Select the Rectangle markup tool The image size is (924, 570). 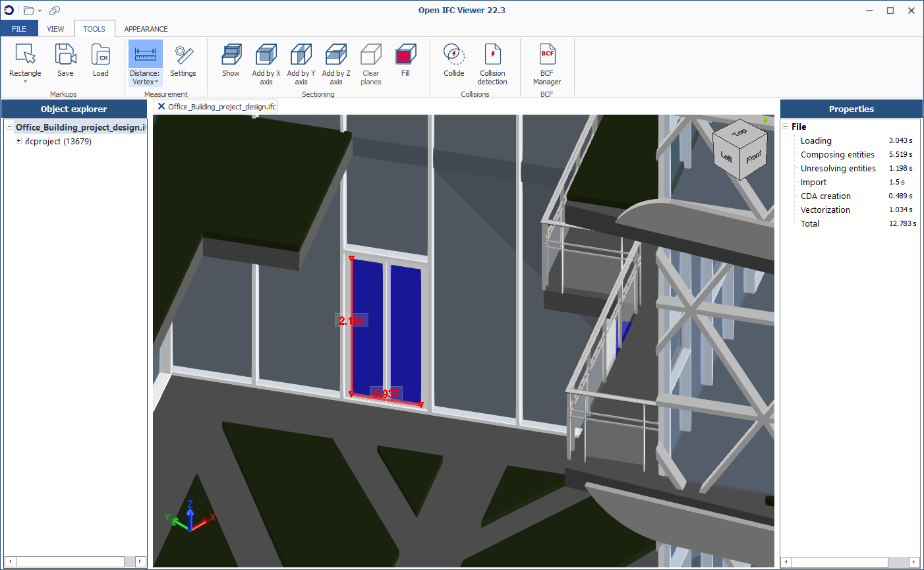[25, 63]
